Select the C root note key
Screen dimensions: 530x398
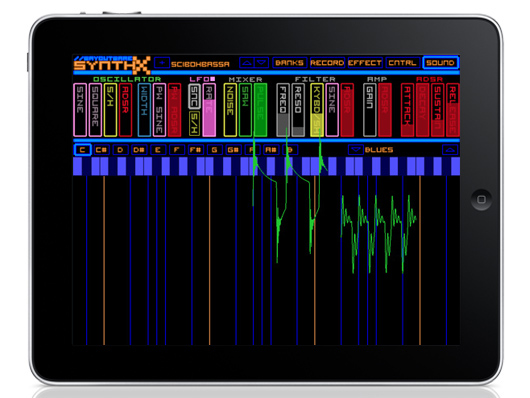82,149
